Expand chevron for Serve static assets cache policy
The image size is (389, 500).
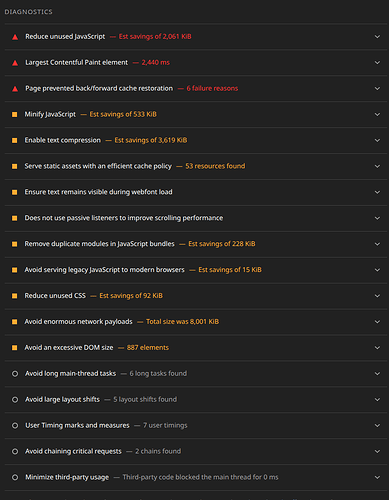pyautogui.click(x=377, y=166)
